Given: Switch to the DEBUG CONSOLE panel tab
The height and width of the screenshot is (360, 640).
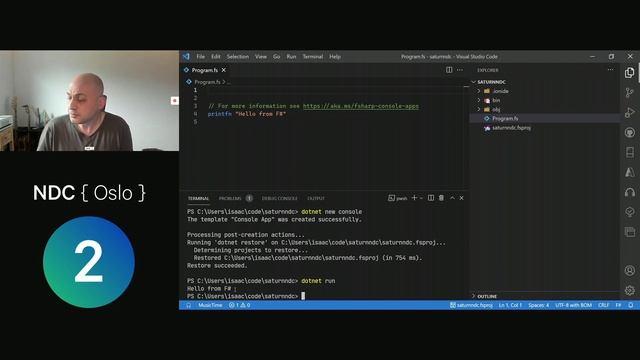Looking at the screenshot, I should (x=280, y=198).
